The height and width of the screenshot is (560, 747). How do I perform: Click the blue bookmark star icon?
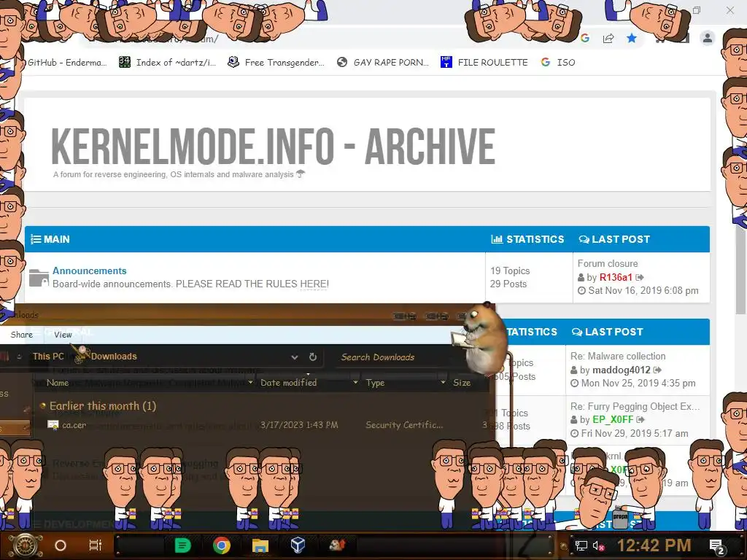coord(632,38)
